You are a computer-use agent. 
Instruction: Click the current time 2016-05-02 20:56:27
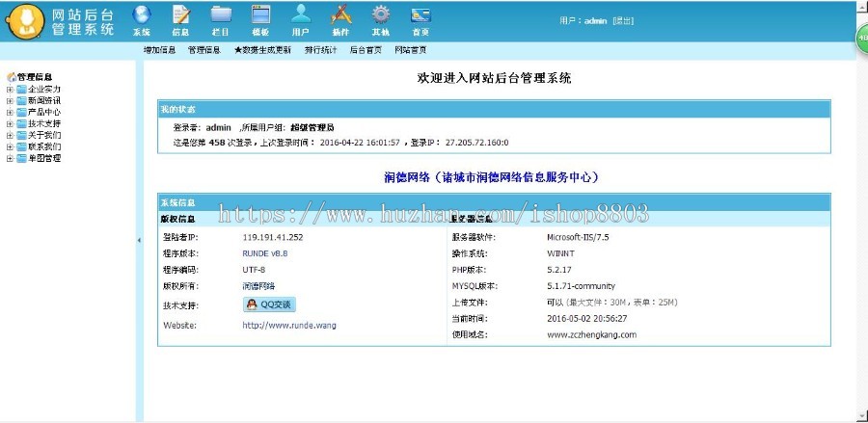586,319
